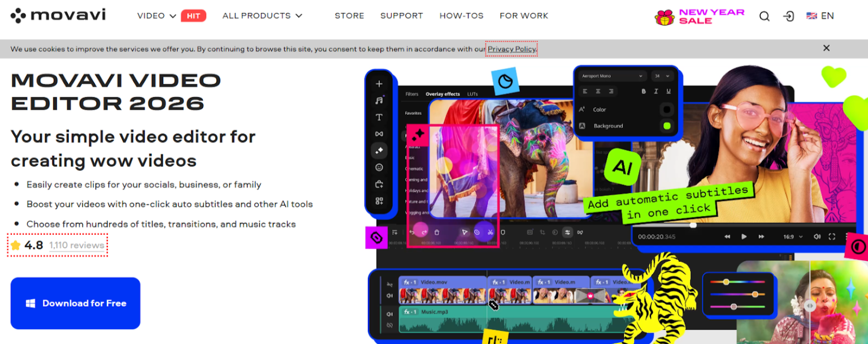The height and width of the screenshot is (344, 868).
Task: Click the align-right text icon
Action: click(612, 91)
